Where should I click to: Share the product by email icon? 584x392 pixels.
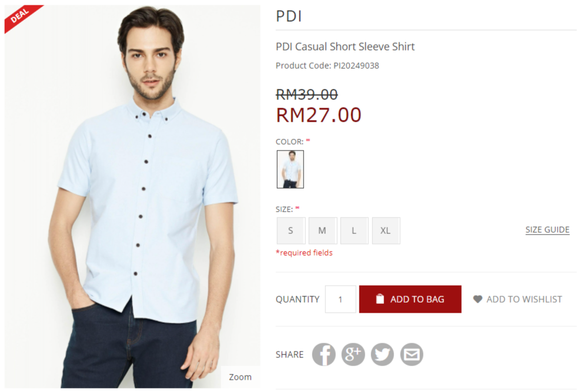[x=412, y=354]
